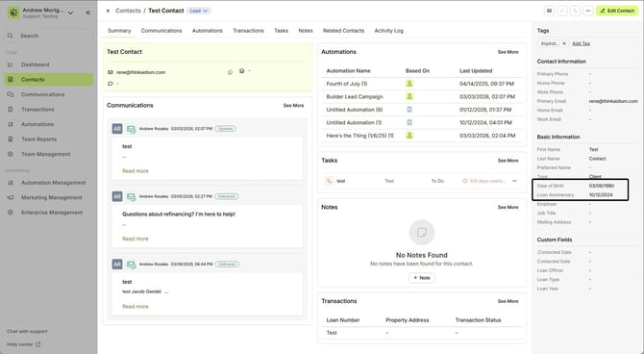The height and width of the screenshot is (354, 644).
Task: Click the Dashboard icon in sidebar
Action: click(11, 64)
